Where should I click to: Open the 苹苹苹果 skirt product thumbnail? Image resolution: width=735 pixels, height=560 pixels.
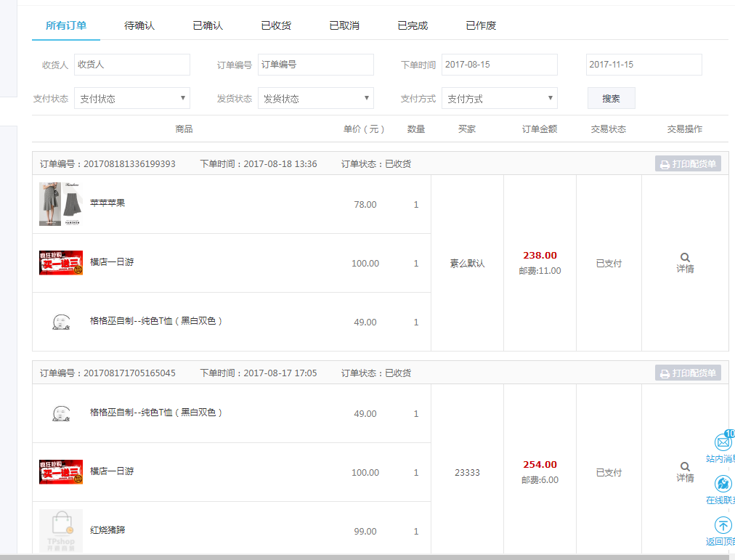pyautogui.click(x=61, y=204)
